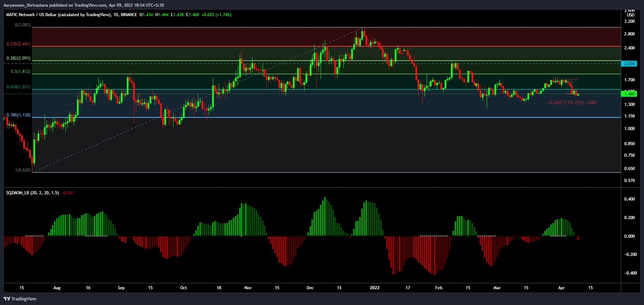
Task: Click the USD currency badge on price axis
Action: point(631,15)
